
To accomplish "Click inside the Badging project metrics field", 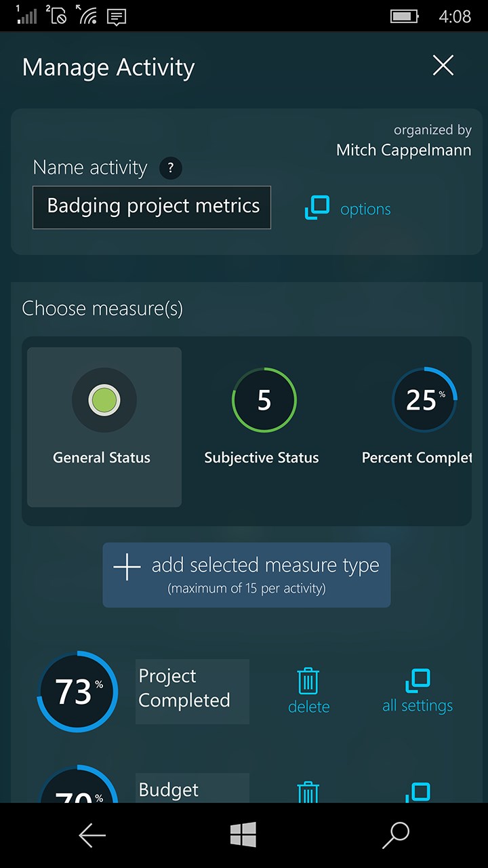I will tap(151, 208).
